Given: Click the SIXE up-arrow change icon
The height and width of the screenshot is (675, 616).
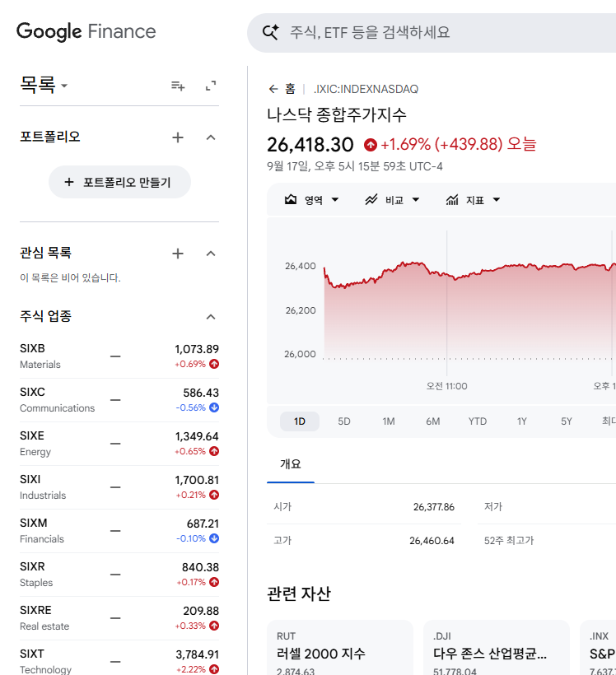Looking at the screenshot, I should click(214, 451).
